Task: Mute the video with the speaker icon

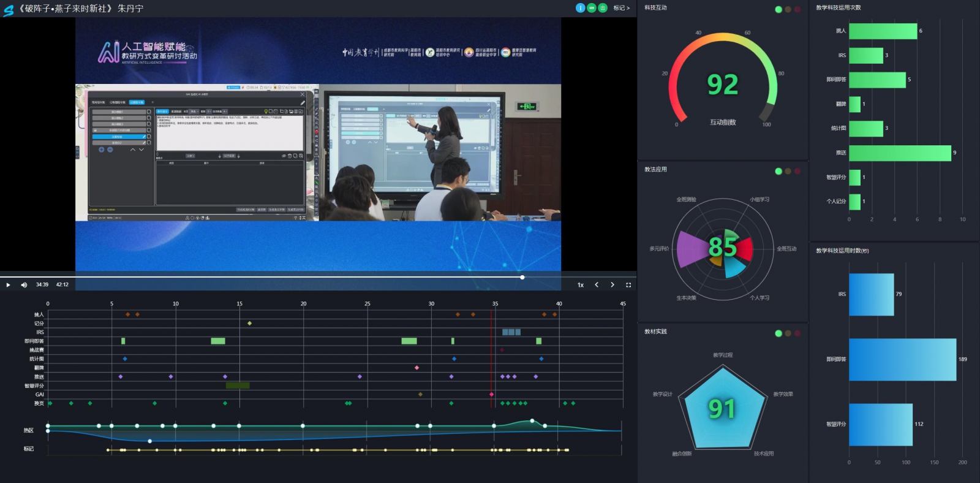Action: (x=24, y=285)
